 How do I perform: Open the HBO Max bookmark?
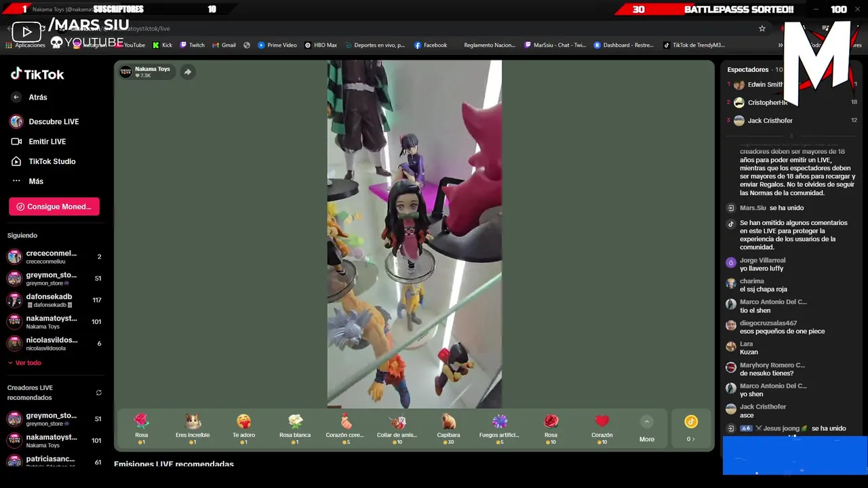321,45
